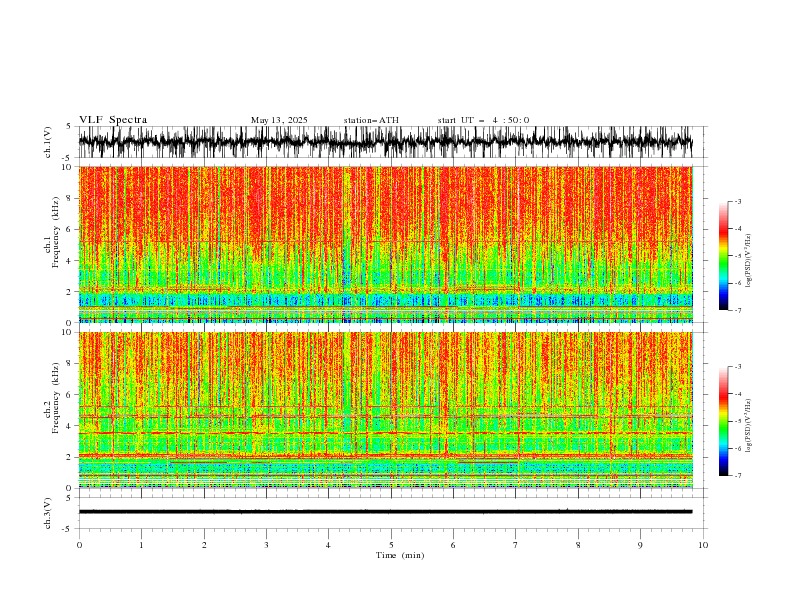The height and width of the screenshot is (612, 792).
Task: Click the "station=ATH" label
Action: [x=371, y=120]
